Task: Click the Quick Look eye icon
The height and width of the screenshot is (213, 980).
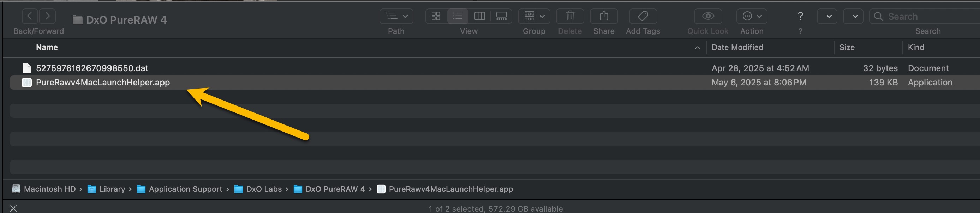Action: point(708,16)
